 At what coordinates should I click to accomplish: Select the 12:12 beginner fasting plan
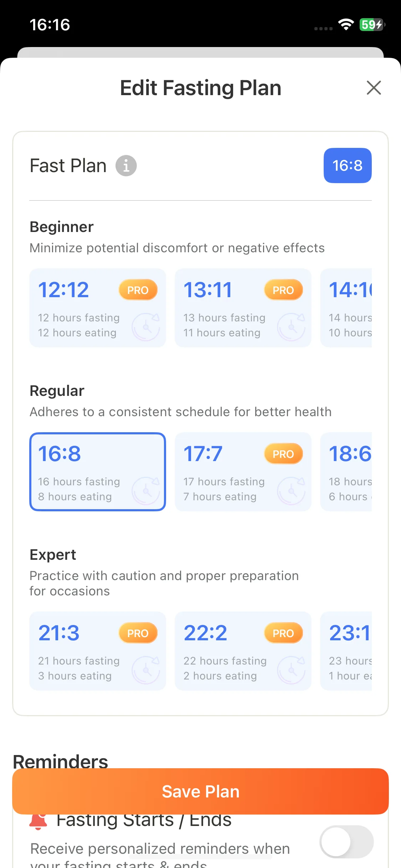coord(98,308)
